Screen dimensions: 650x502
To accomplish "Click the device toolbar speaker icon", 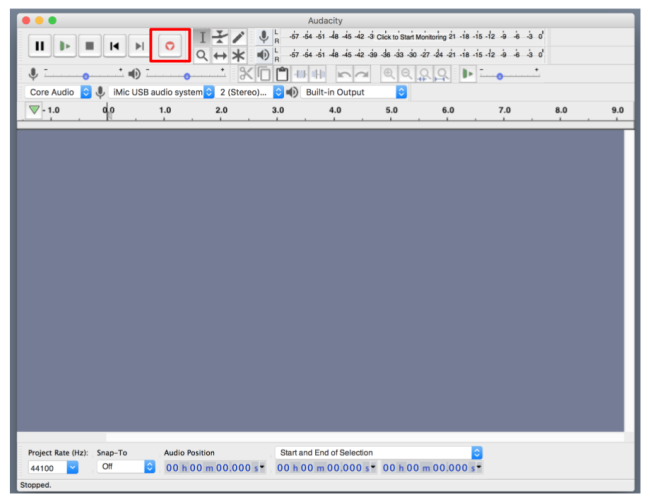I will click(x=292, y=92).
